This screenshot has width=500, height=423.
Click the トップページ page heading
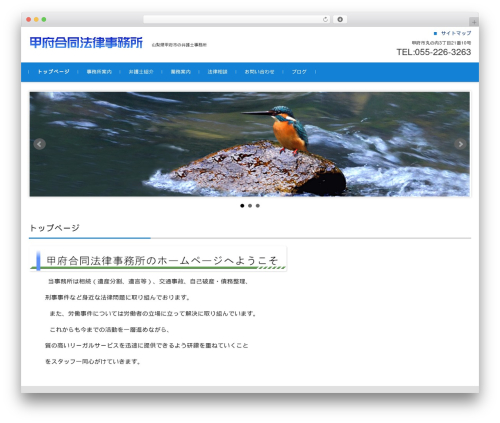54,228
